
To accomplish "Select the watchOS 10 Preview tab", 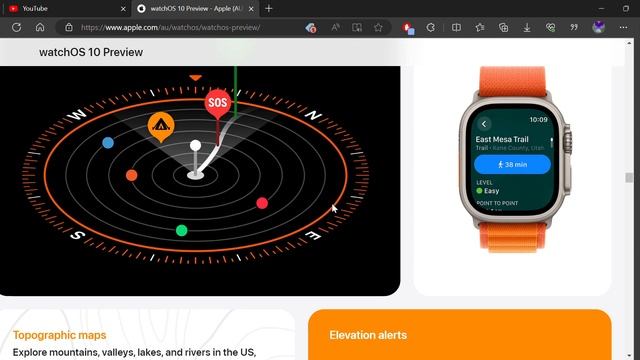I will (195, 9).
